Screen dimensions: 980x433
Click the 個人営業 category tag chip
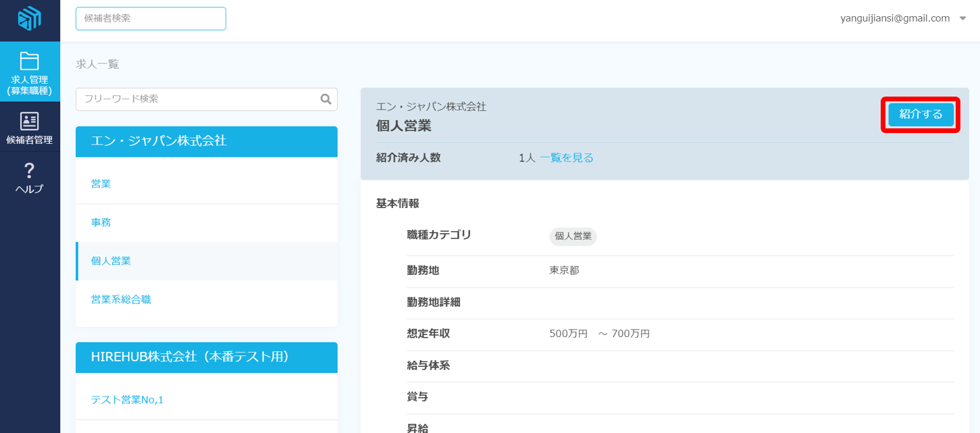[x=573, y=236]
